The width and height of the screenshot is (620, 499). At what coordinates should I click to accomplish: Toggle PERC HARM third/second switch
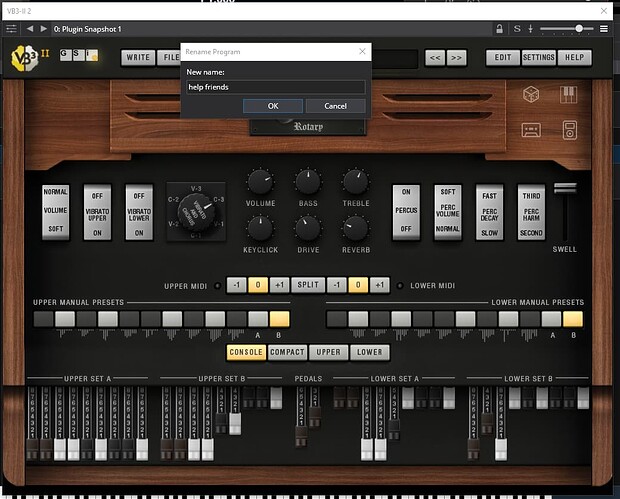click(531, 212)
